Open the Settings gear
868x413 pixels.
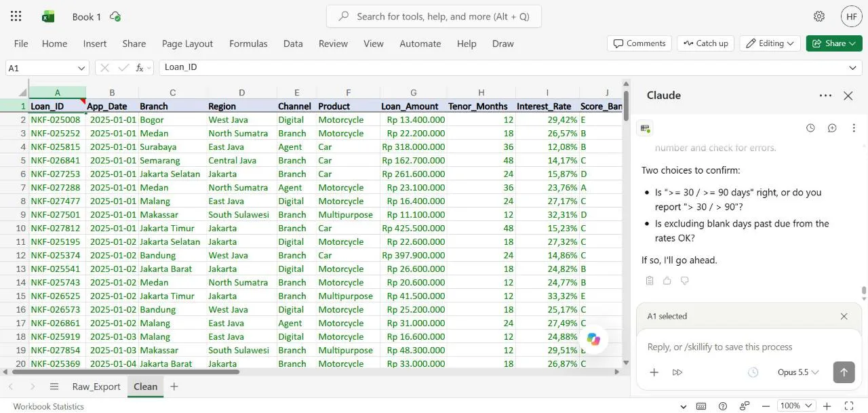(x=819, y=16)
